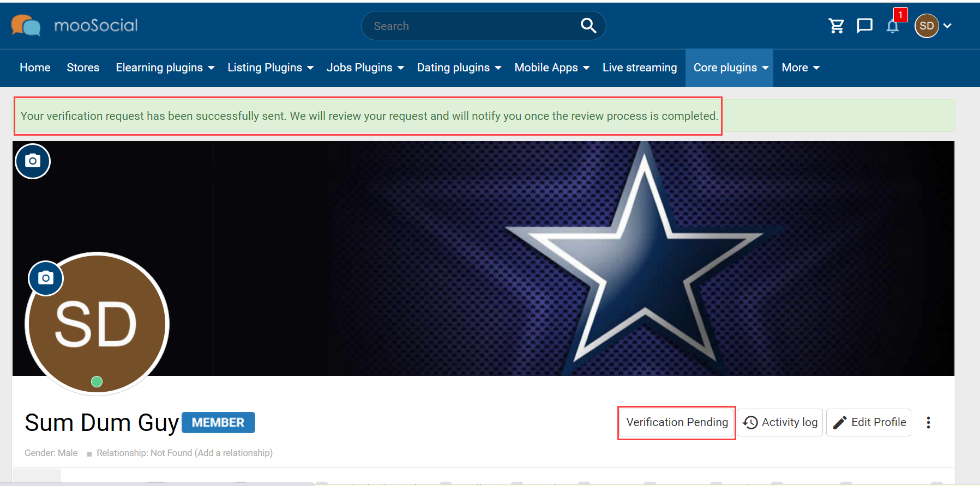980x486 pixels.
Task: Open the messages chat icon
Action: (864, 26)
